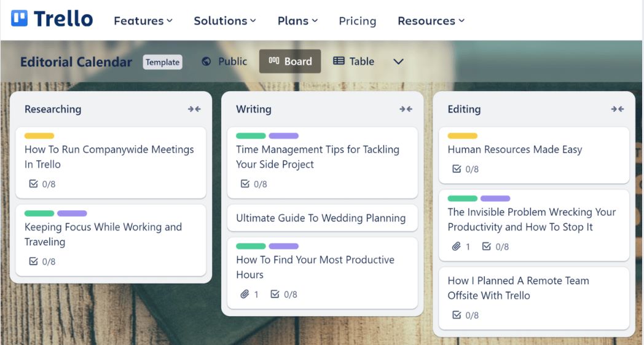Click yellow label on Companywide Meetings card
Viewport: 644px width, 345px height.
tap(39, 136)
